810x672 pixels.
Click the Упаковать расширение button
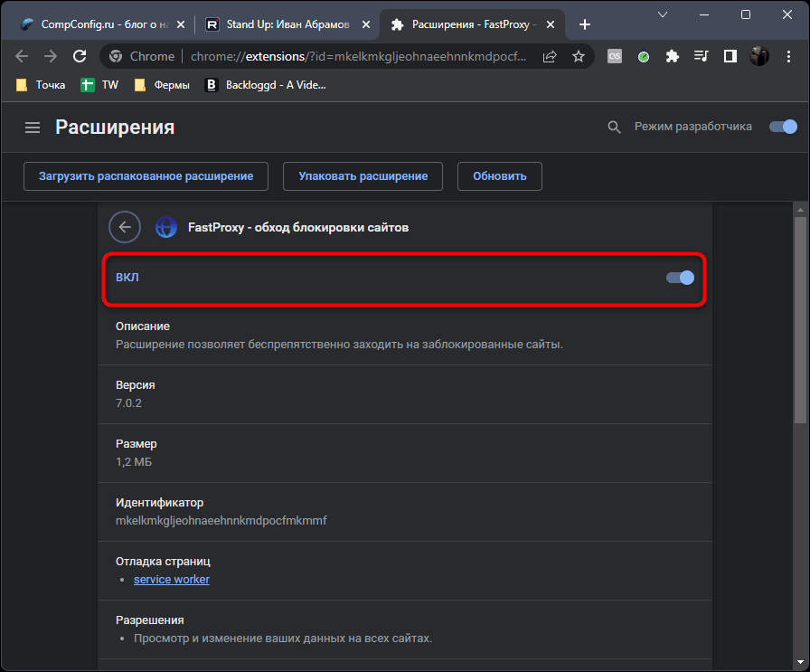click(x=363, y=176)
